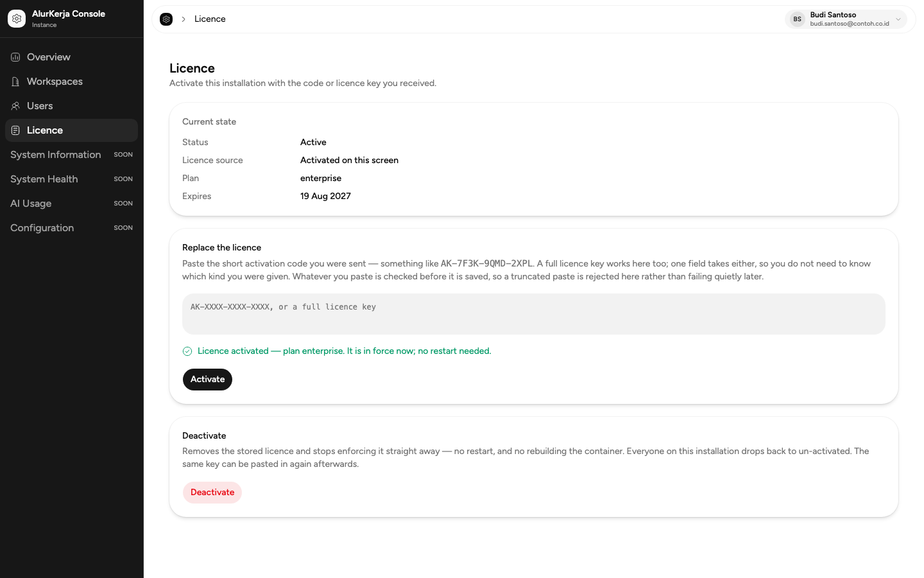Click the red Deactivate button

(212, 493)
